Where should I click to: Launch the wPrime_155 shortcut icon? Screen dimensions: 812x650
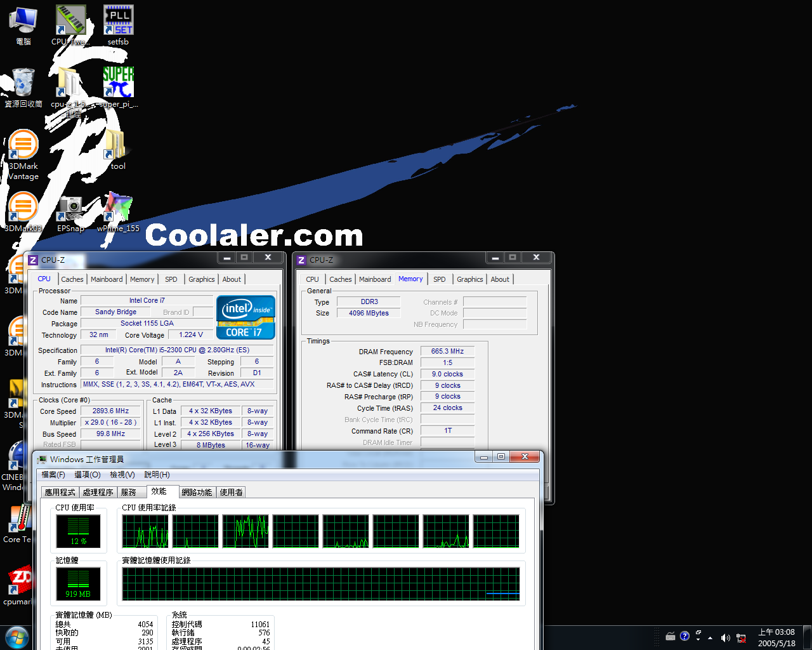click(118, 212)
